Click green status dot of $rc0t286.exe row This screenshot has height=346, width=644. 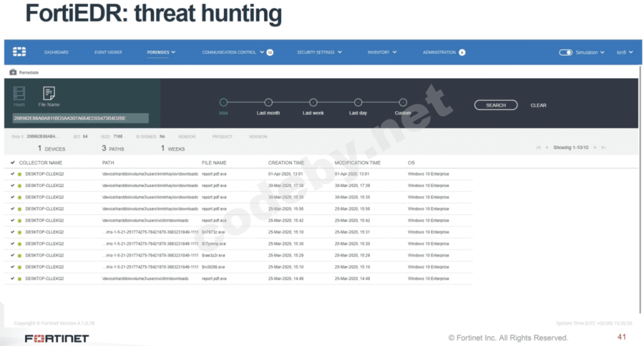(19, 267)
